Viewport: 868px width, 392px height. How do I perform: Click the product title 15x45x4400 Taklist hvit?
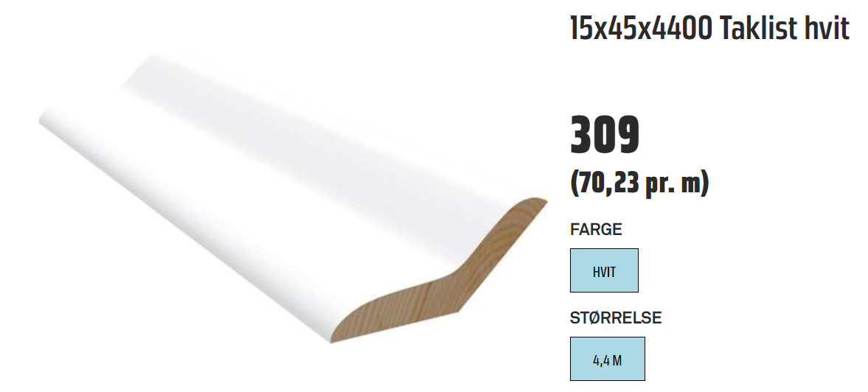709,28
